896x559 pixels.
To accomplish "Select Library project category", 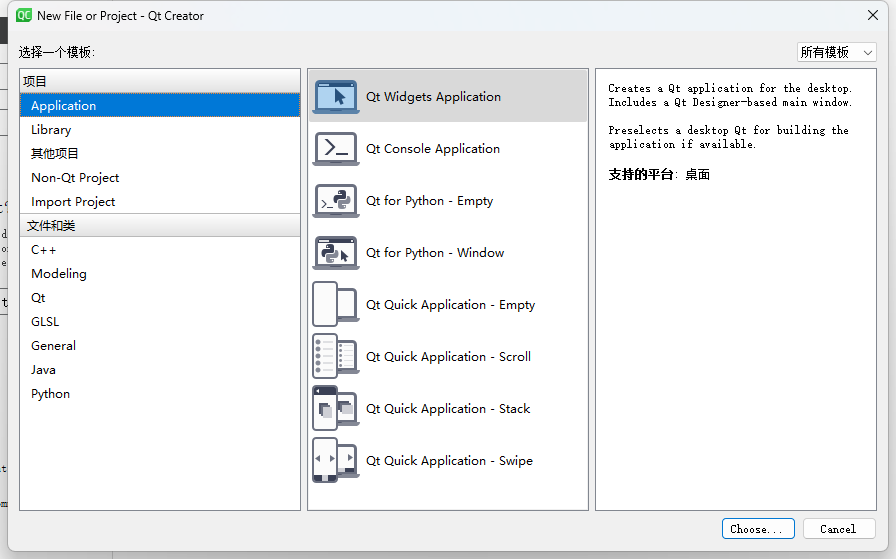I will tap(160, 130).
